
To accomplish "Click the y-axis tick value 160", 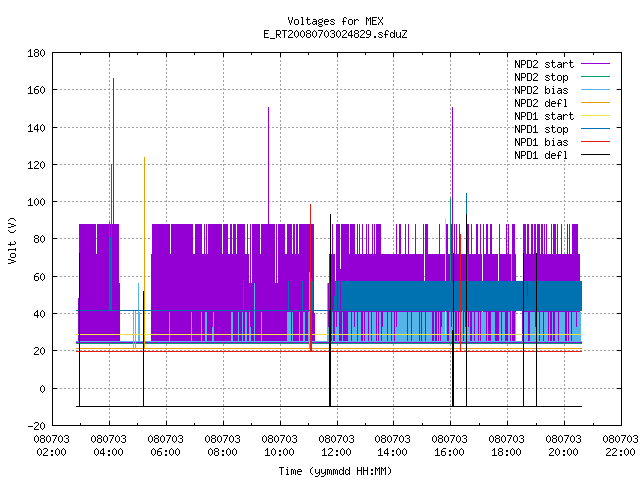I will 36,90.
